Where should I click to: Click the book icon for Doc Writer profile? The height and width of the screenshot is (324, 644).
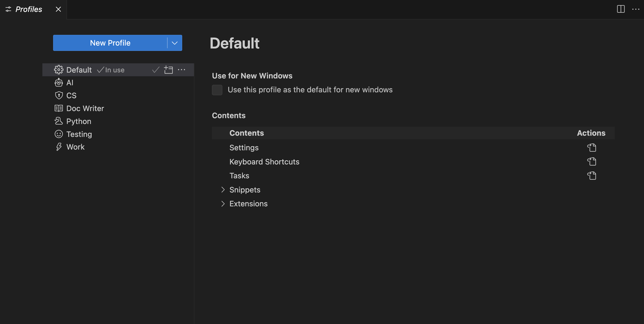[58, 108]
